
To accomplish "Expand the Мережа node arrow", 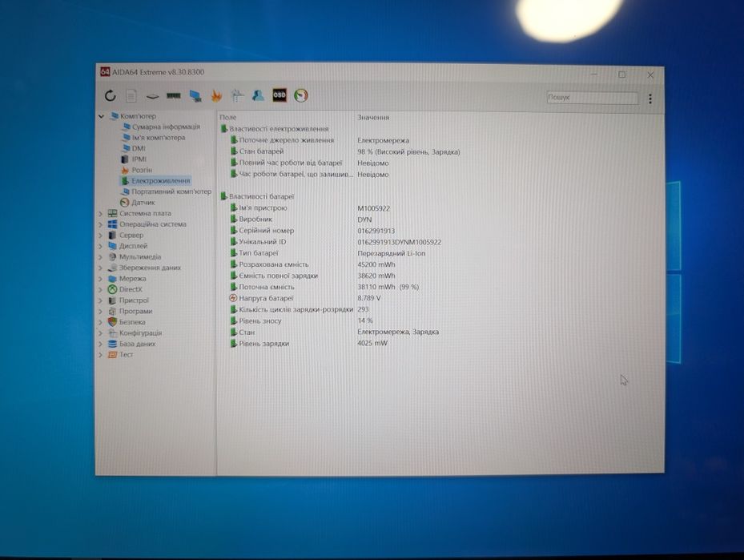I will pos(100,279).
